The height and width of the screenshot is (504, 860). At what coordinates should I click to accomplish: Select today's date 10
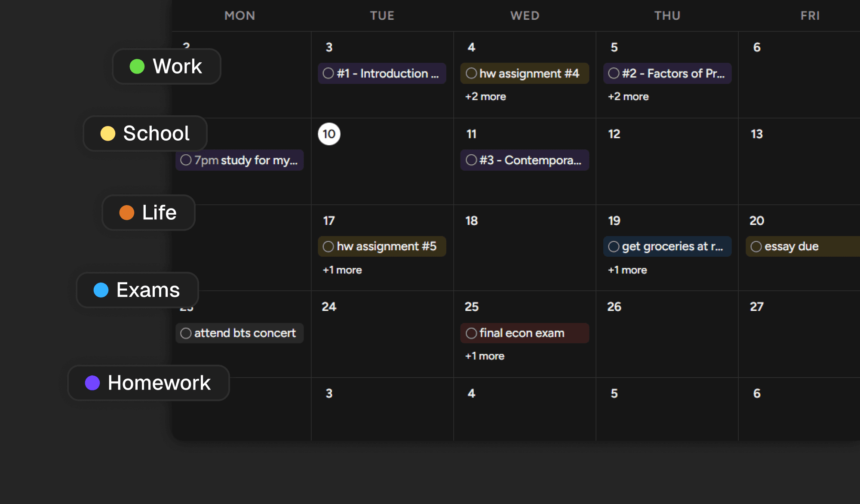pos(329,134)
